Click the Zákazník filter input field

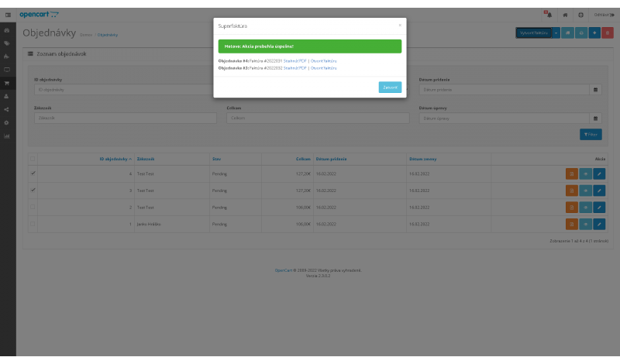coord(124,118)
